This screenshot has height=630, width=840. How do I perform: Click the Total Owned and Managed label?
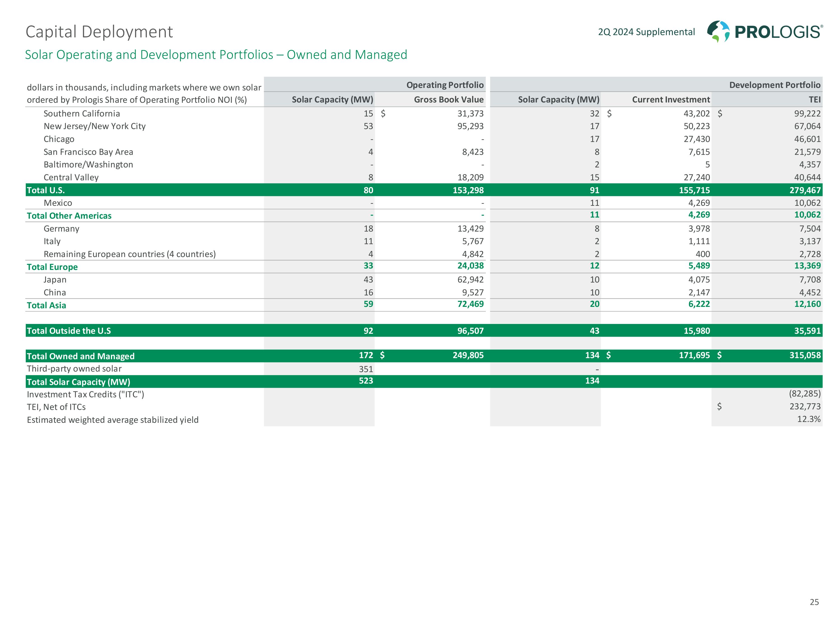pos(81,356)
